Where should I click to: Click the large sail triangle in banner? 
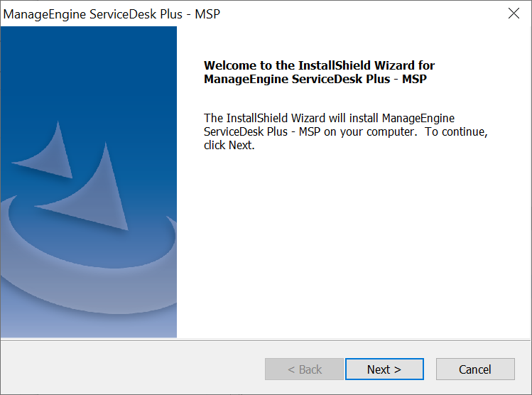click(x=98, y=192)
